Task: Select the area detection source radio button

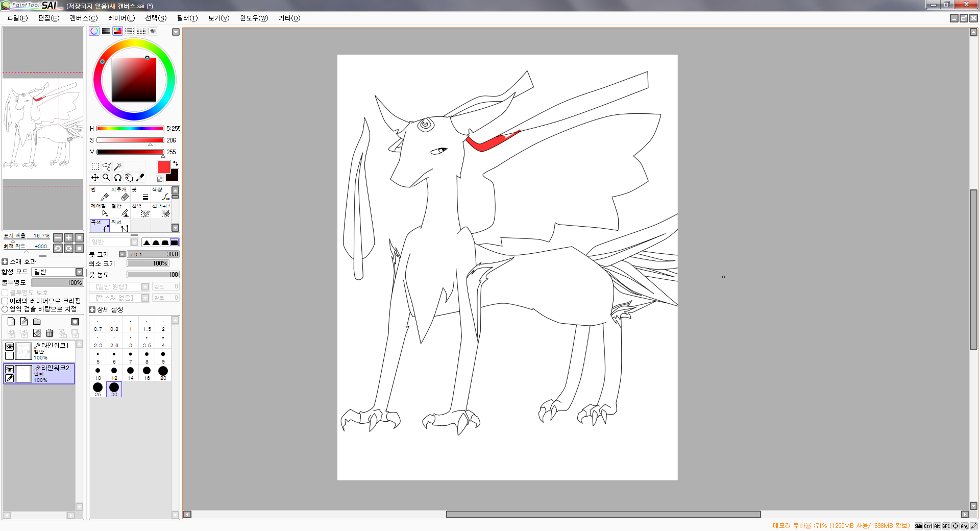Action: (x=5, y=309)
